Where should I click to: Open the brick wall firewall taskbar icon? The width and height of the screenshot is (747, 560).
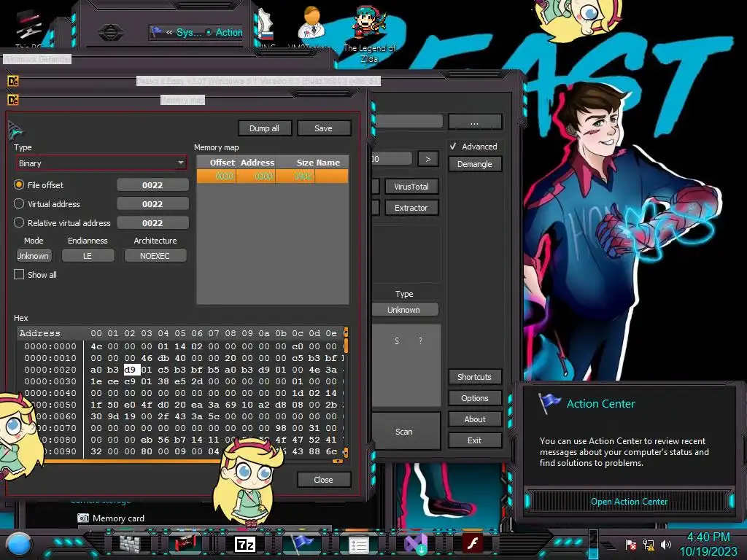click(x=130, y=544)
